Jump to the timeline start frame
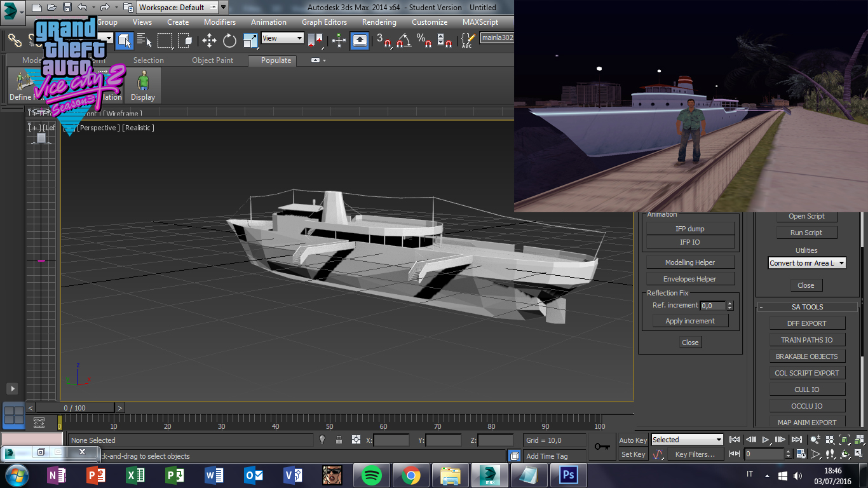The height and width of the screenshot is (488, 868). 735,440
